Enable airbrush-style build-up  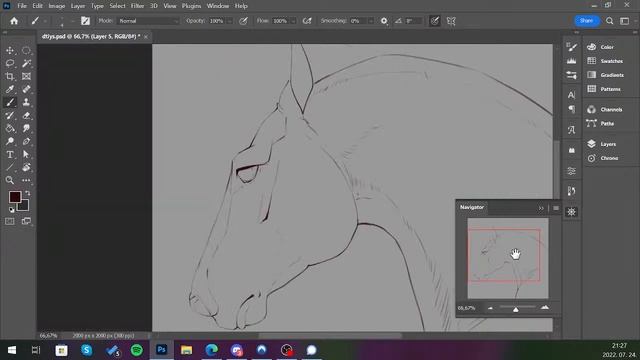click(307, 21)
